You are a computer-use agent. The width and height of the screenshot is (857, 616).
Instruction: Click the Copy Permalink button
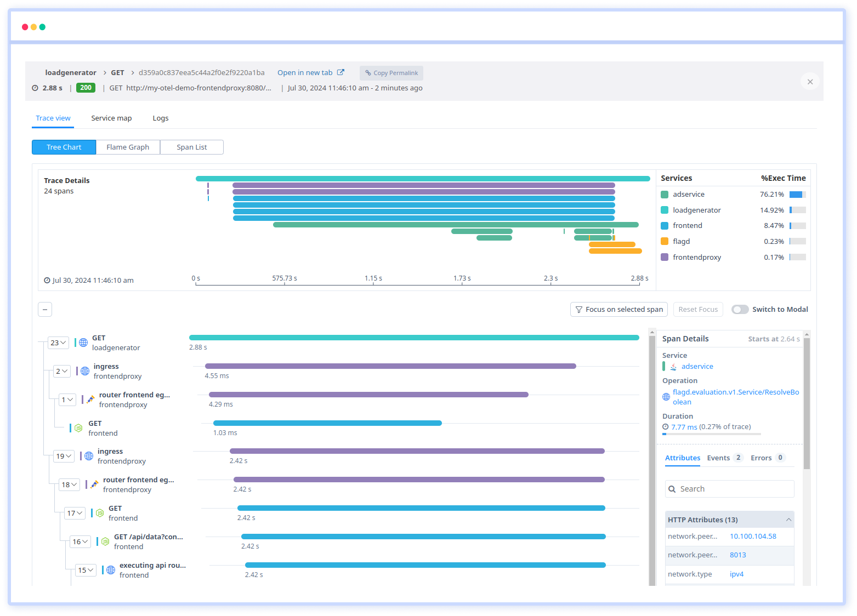pyautogui.click(x=391, y=73)
